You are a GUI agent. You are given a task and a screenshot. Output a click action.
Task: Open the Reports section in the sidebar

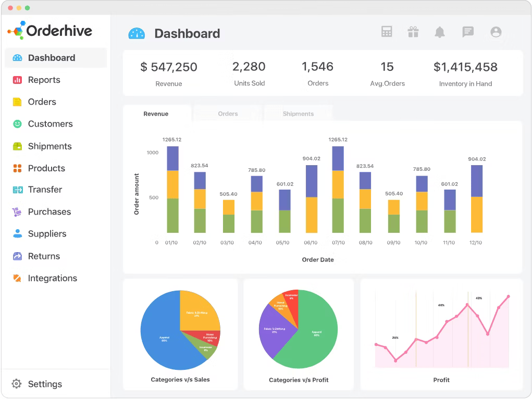(44, 80)
